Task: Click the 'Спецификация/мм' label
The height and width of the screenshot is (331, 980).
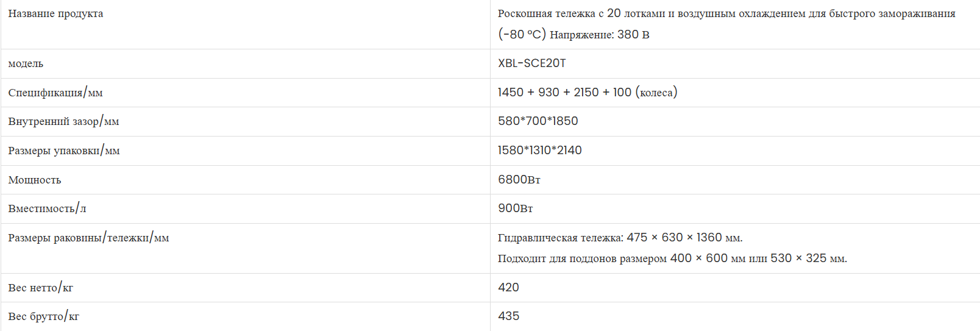Action: (x=55, y=93)
